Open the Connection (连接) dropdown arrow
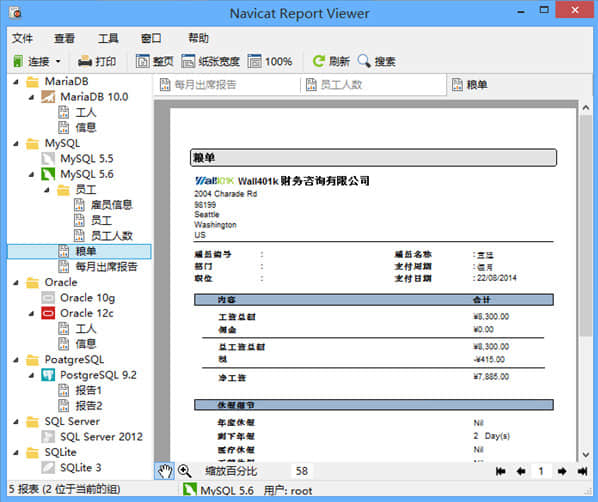Image resolution: width=598 pixels, height=502 pixels. click(58, 61)
